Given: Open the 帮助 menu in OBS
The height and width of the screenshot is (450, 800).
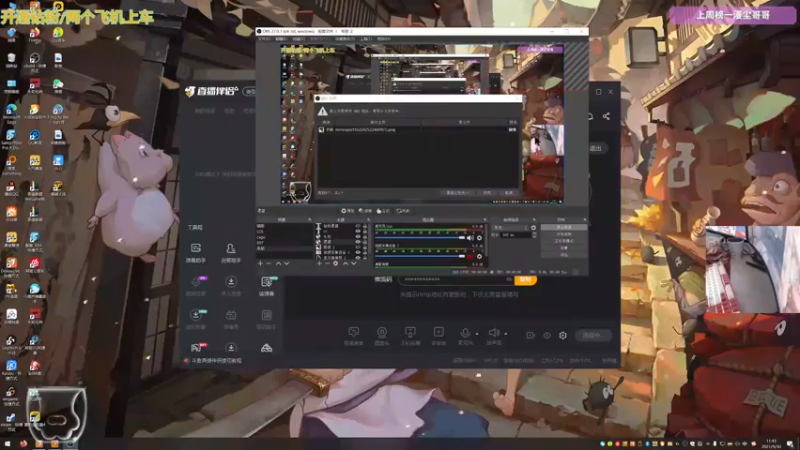Looking at the screenshot, I should click(384, 39).
